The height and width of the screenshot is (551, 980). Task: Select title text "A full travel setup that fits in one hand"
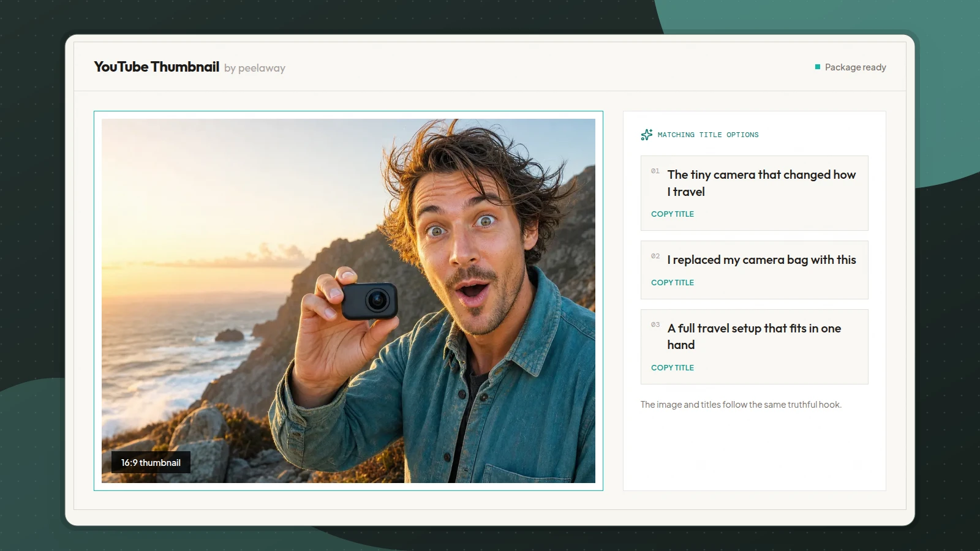(x=754, y=337)
